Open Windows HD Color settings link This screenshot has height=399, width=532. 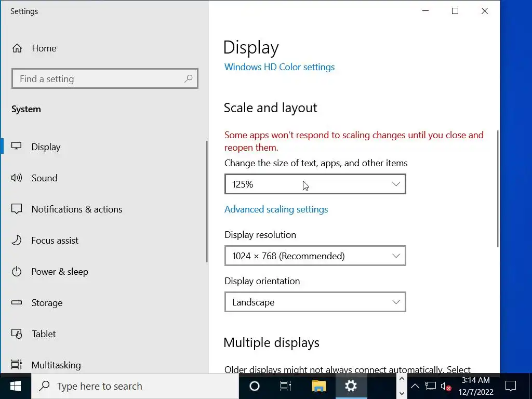[x=280, y=67]
